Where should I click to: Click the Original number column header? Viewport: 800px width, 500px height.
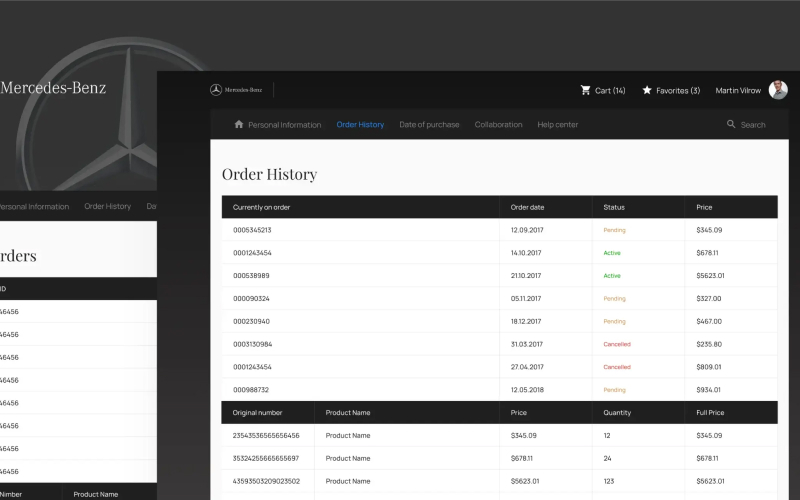[257, 413]
